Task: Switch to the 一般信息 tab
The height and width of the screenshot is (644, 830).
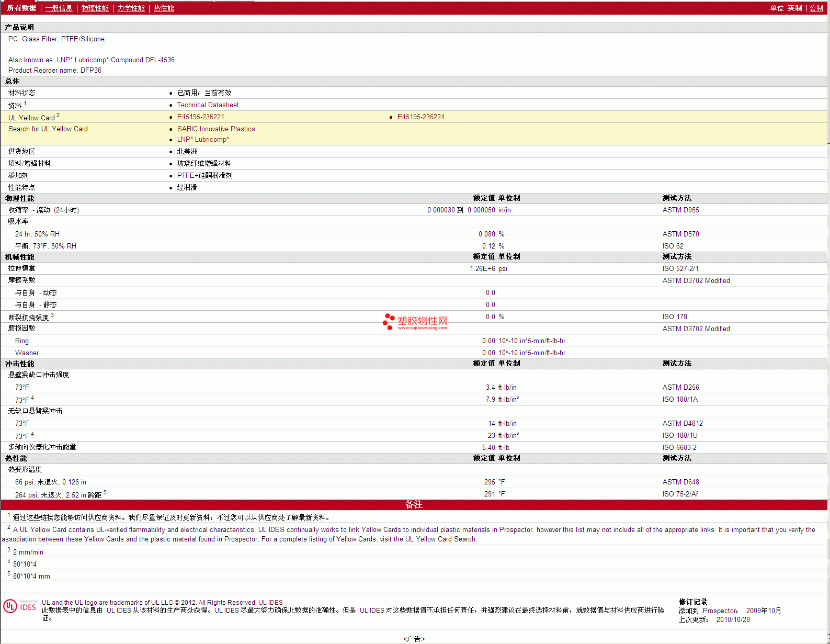Action: pyautogui.click(x=59, y=8)
